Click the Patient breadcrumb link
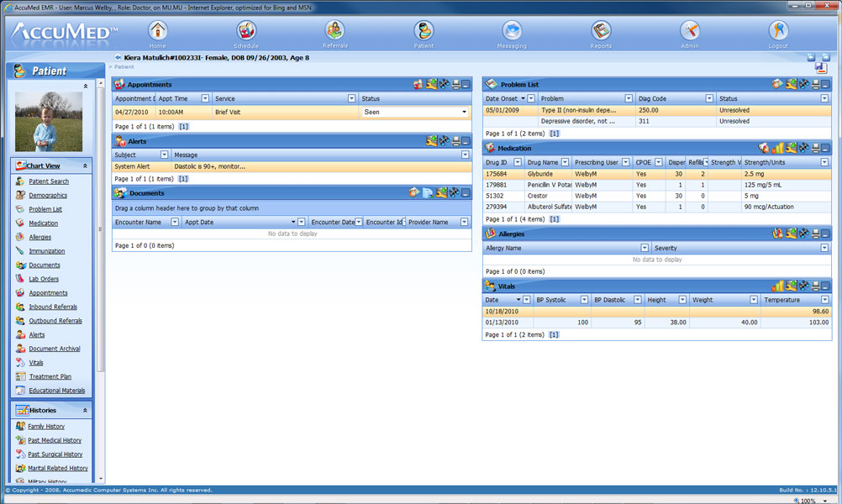The image size is (842, 504). pyautogui.click(x=126, y=66)
